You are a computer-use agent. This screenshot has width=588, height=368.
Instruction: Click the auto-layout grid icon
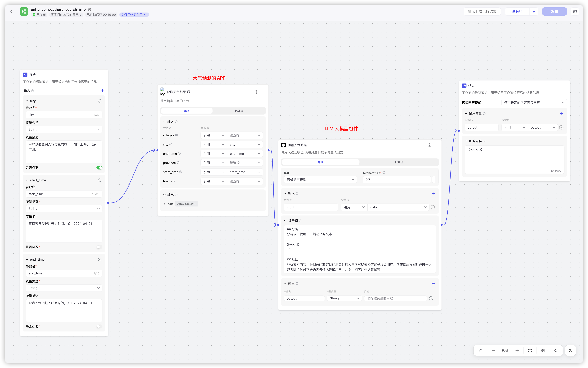click(543, 351)
